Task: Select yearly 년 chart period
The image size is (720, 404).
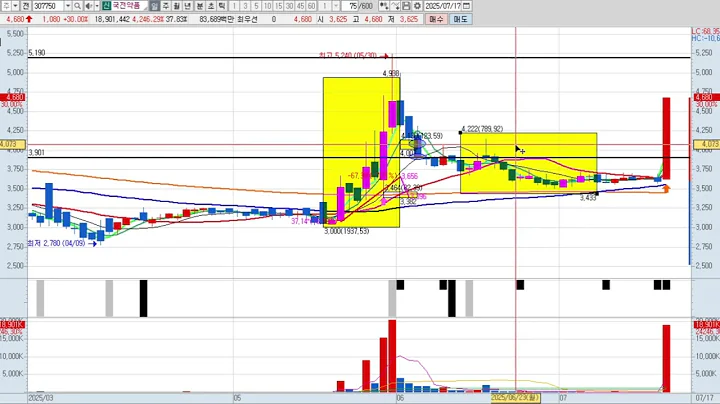Action: point(187,6)
